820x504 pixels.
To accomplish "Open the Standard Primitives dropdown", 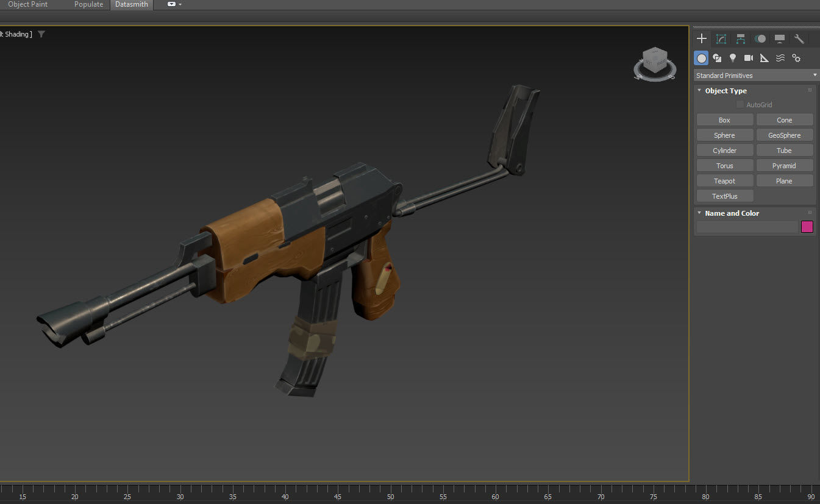I will (x=757, y=76).
